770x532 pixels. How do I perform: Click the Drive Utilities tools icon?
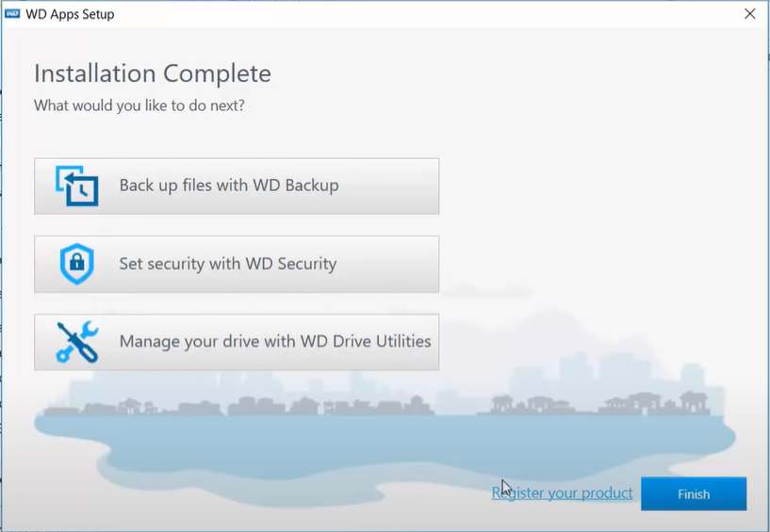(77, 342)
